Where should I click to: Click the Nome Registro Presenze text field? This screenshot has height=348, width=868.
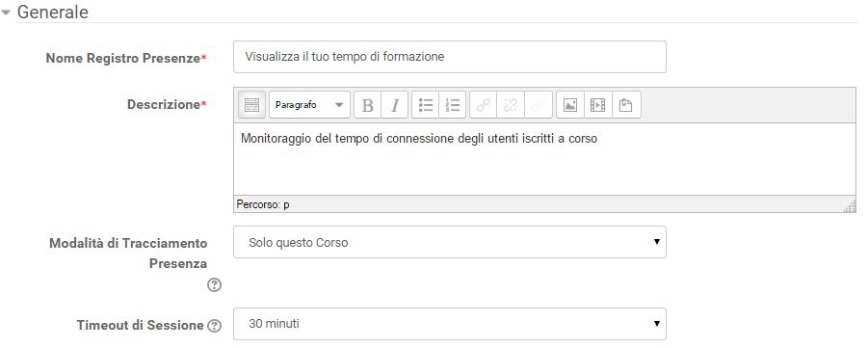point(450,57)
